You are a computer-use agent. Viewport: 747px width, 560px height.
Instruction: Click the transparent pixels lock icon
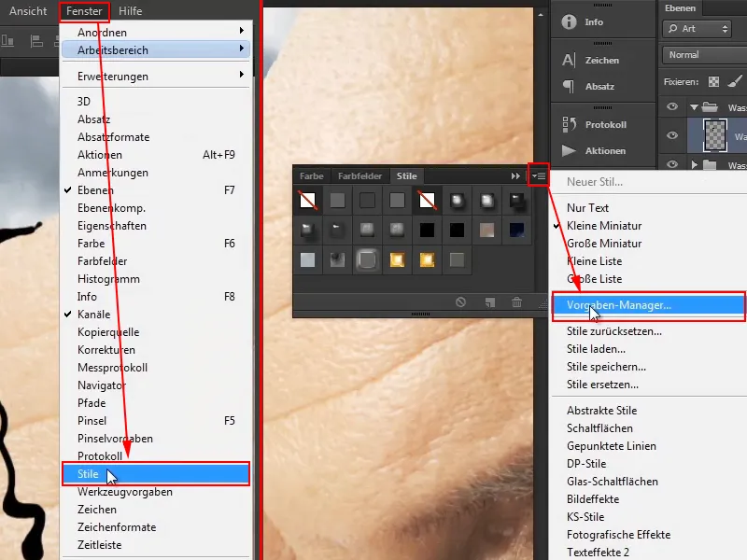[x=713, y=82]
